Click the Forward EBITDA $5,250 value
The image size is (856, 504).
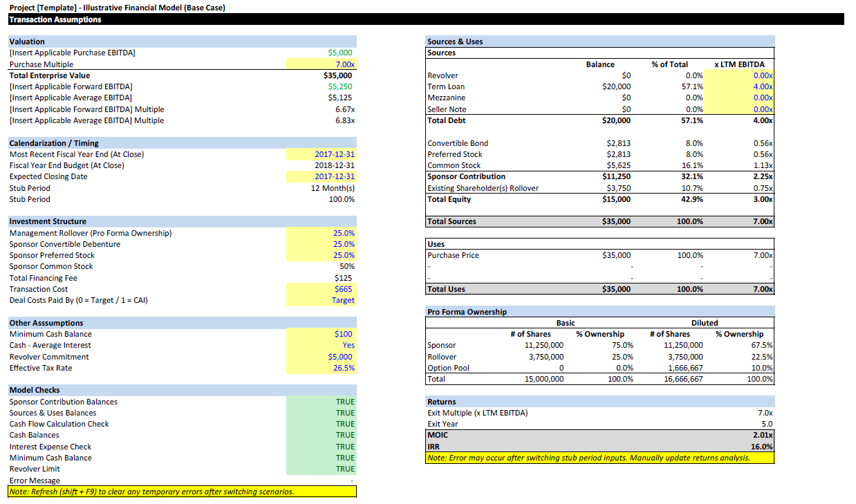click(340, 86)
